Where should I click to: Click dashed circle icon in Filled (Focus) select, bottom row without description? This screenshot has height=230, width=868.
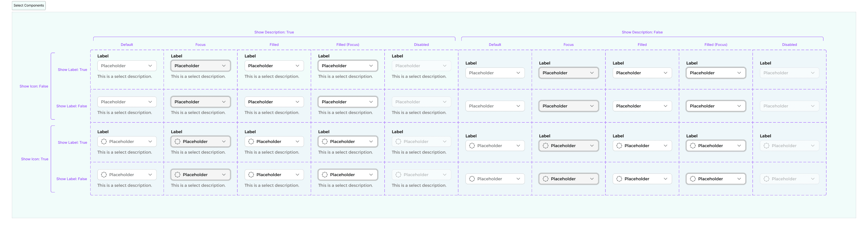[x=693, y=179]
